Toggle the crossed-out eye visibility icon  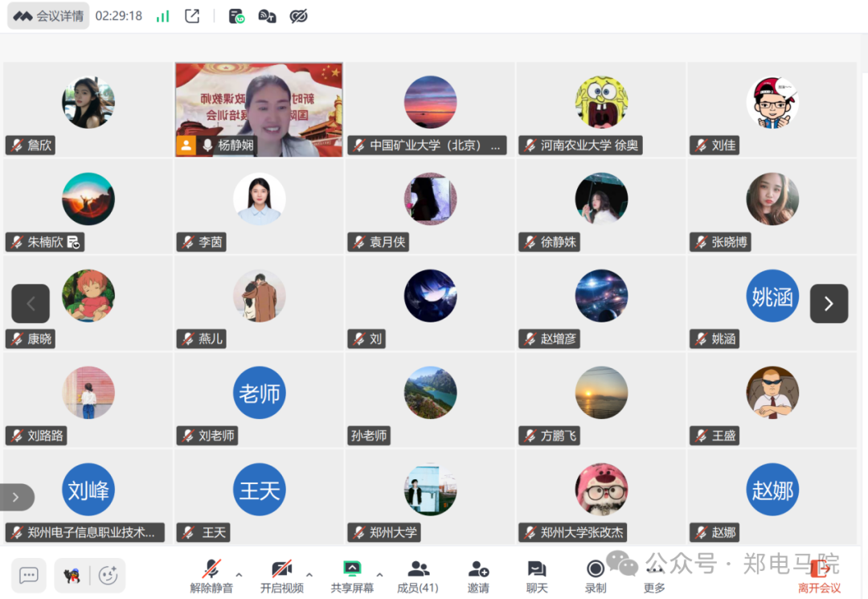point(298,16)
